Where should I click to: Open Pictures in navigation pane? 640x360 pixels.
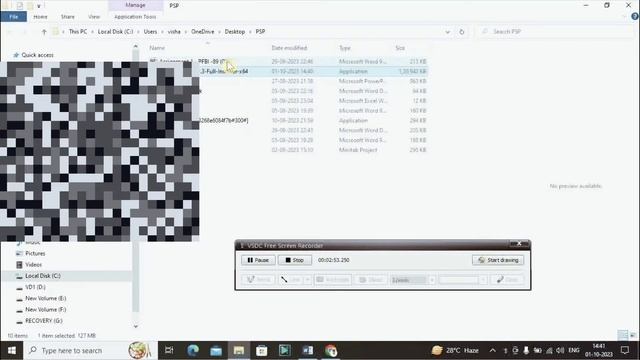click(x=35, y=253)
